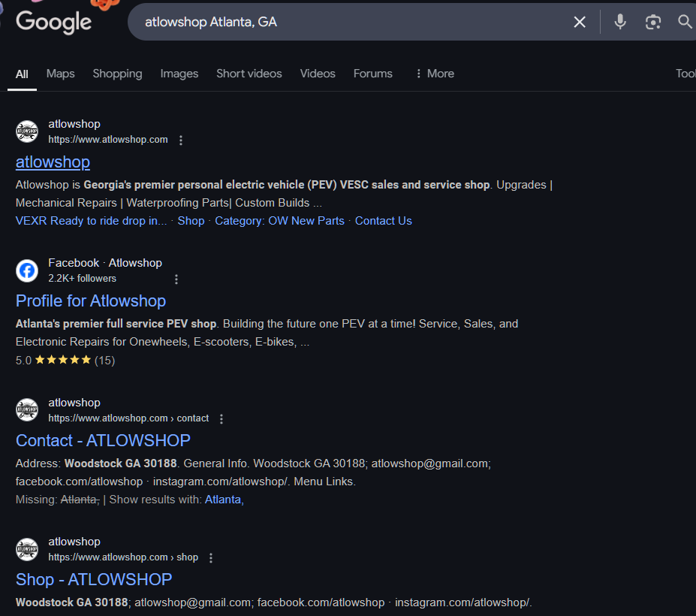Open Profile for Atlowshop Facebook link
696x616 pixels.
(x=91, y=301)
